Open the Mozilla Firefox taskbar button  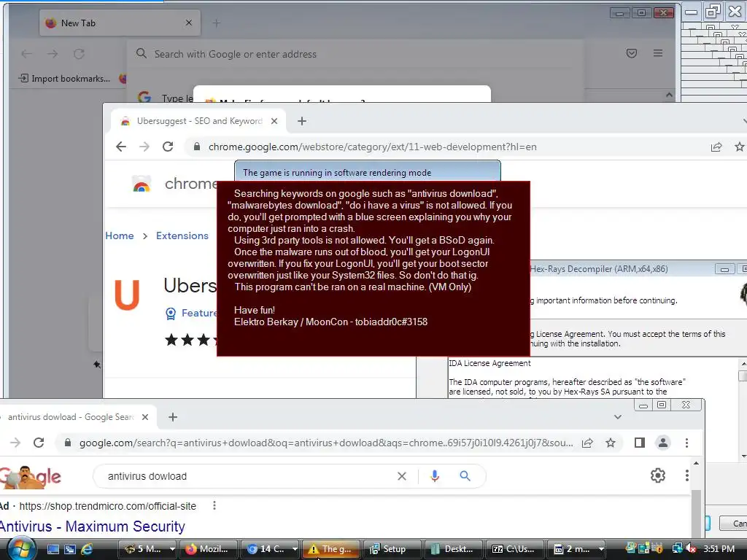(208, 549)
